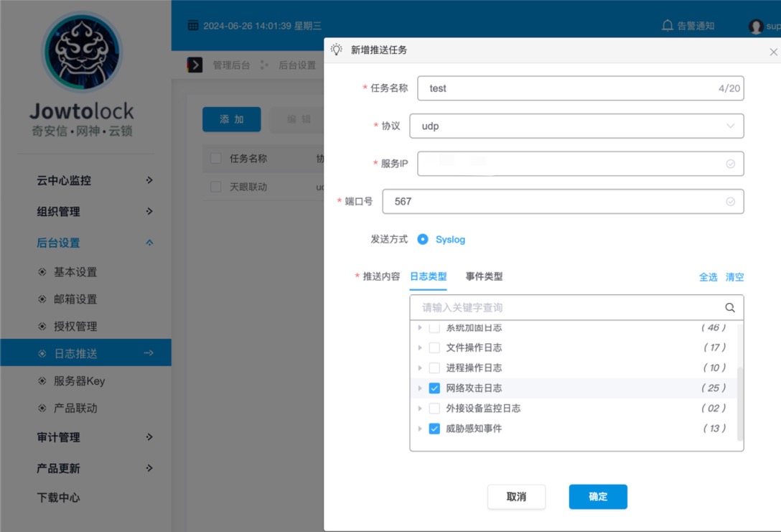
Task: Click the 确定 confirm button
Action: click(x=598, y=497)
